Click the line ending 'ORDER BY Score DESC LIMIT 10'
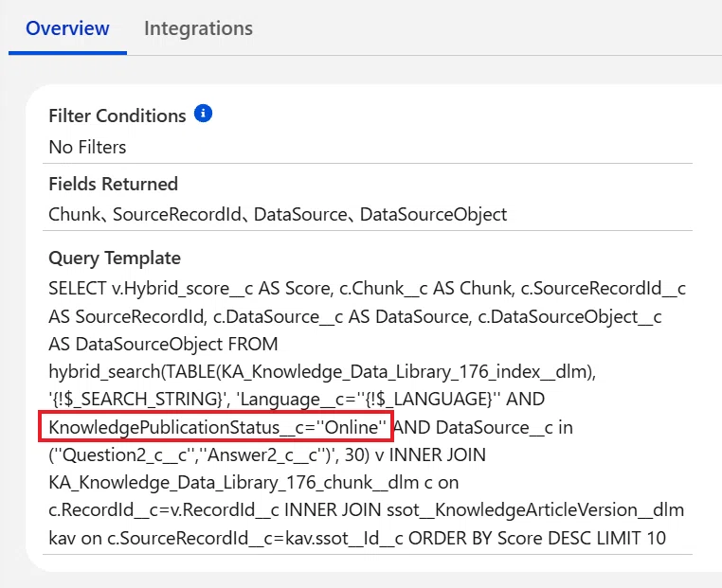This screenshot has height=588, width=722. pos(357,539)
